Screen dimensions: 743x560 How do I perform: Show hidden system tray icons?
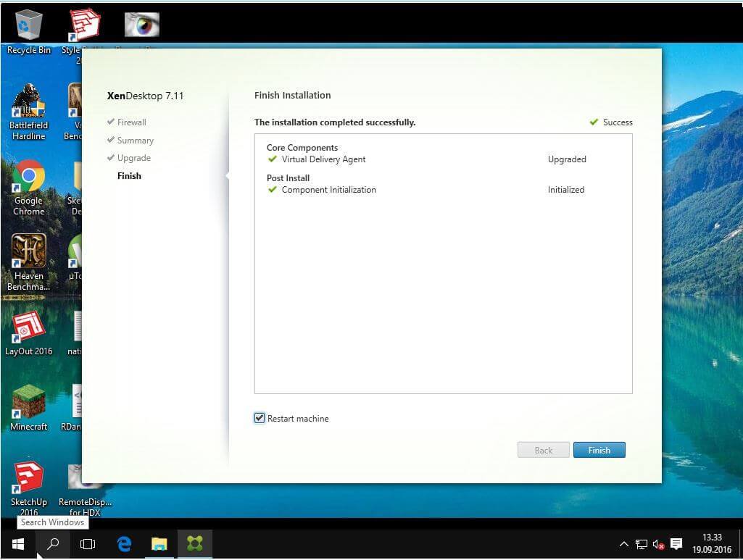[x=624, y=544]
